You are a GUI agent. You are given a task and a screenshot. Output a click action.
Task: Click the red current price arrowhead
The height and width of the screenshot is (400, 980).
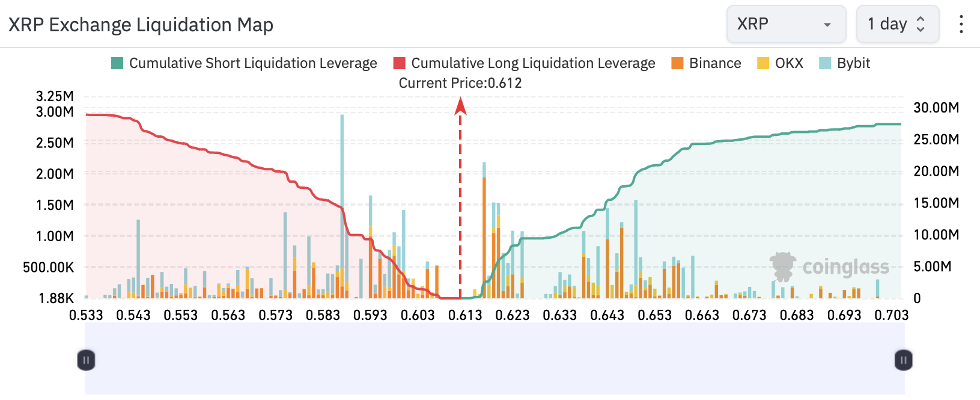[460, 106]
